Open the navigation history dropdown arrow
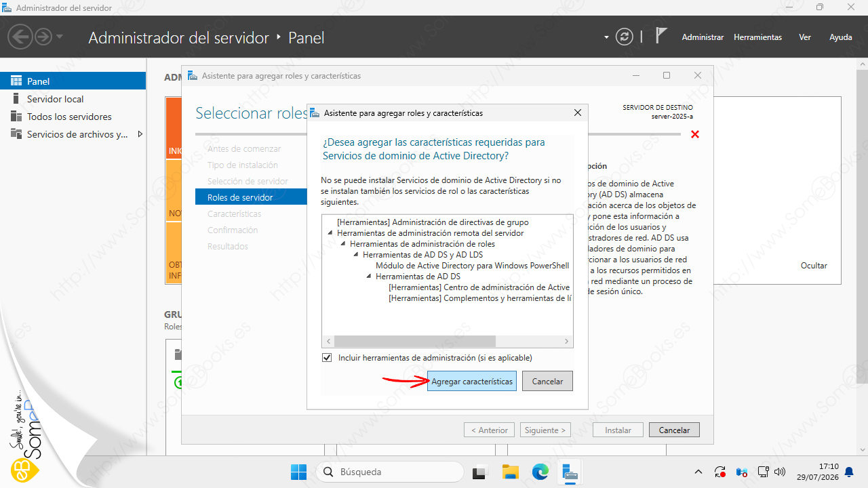 60,37
